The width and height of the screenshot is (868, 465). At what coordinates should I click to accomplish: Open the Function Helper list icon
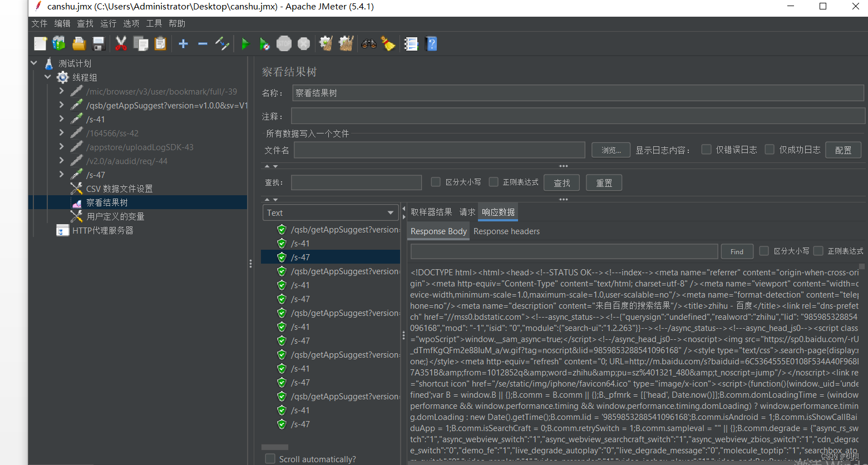click(411, 43)
